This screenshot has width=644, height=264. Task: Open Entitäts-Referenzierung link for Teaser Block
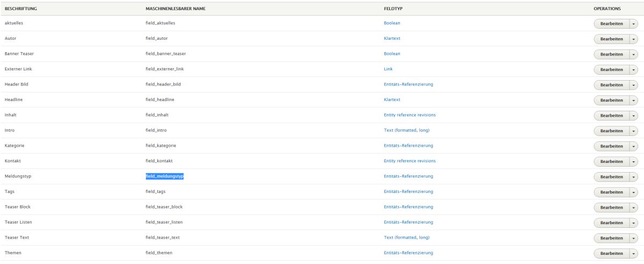coord(408,207)
